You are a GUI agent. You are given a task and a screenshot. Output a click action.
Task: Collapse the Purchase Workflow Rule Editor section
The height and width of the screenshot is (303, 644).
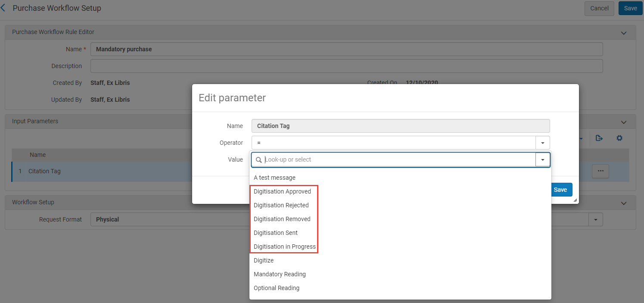[623, 33]
